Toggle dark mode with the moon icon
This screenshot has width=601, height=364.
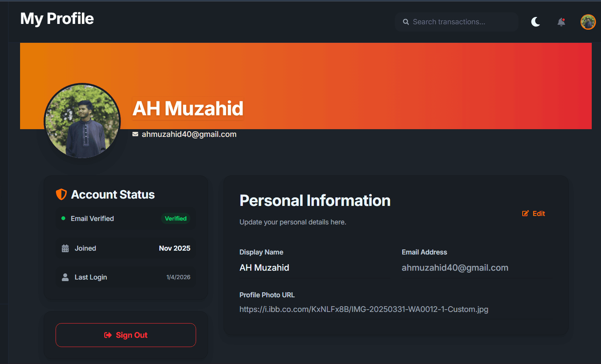pos(535,22)
